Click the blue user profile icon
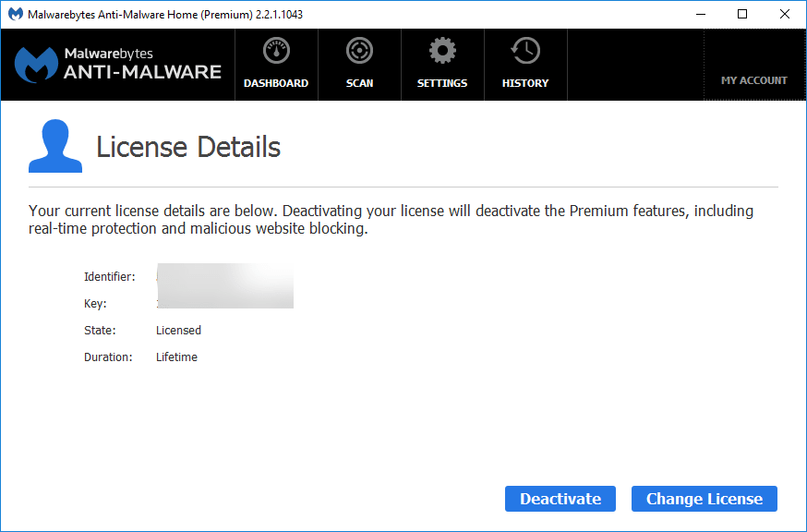Screen dimensions: 807x532 (55, 146)
